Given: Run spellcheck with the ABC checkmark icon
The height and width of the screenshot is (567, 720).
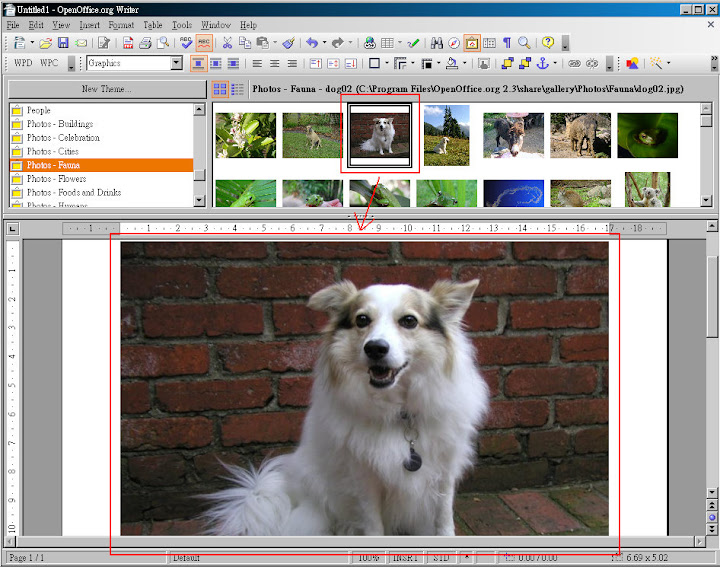Looking at the screenshot, I should [x=186, y=43].
